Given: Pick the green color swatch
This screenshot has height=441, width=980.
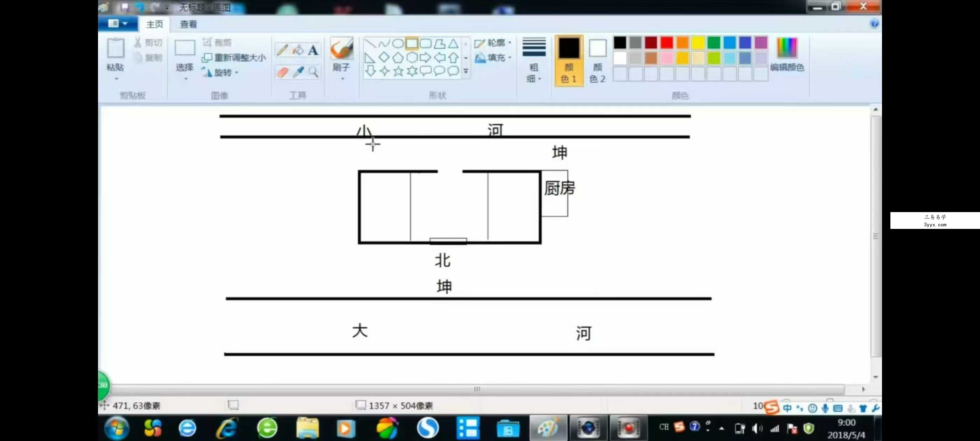Looking at the screenshot, I should coord(714,43).
